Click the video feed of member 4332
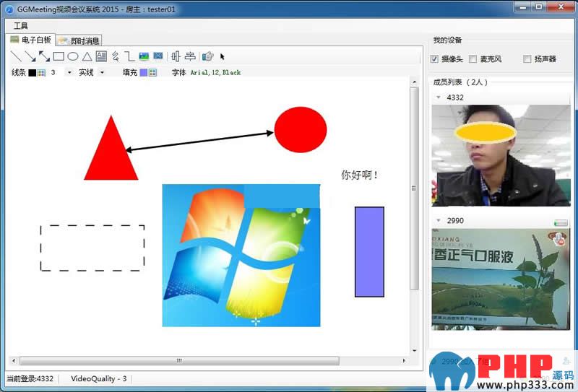This screenshot has height=392, width=578. (x=501, y=155)
